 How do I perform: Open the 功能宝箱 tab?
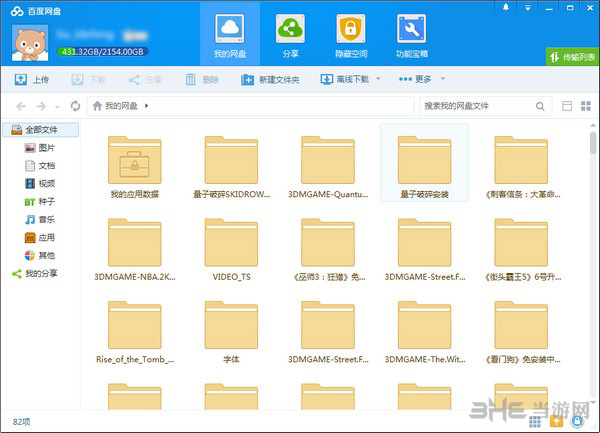tap(411, 36)
